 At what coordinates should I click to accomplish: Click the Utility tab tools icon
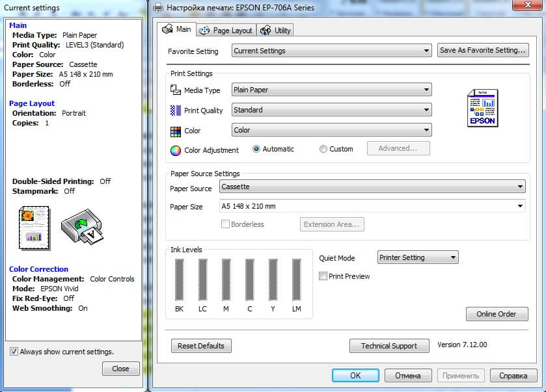266,31
